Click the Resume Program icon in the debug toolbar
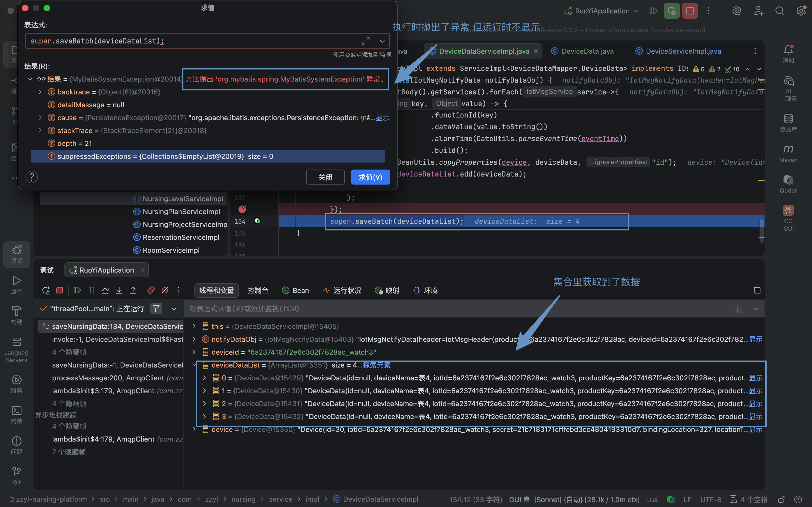Image resolution: width=812 pixels, height=507 pixels. 77,290
